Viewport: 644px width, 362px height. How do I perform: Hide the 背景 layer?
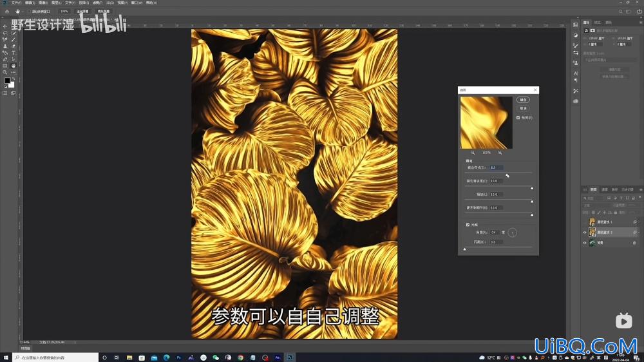tap(585, 243)
